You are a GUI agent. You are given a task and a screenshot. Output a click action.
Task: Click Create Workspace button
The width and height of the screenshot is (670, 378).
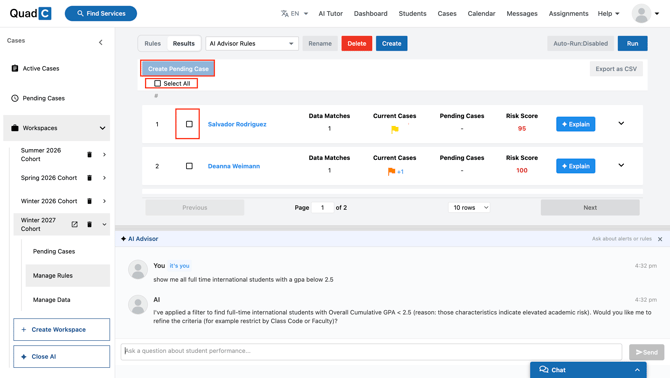click(x=62, y=329)
